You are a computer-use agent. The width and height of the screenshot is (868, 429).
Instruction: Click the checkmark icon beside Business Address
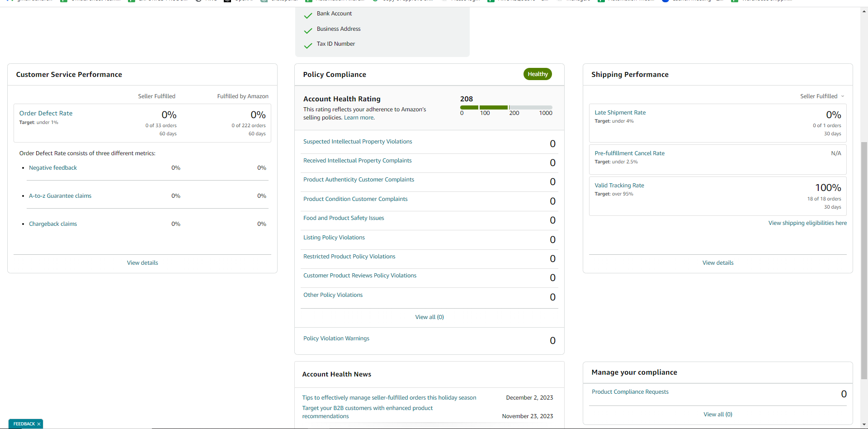[308, 30]
